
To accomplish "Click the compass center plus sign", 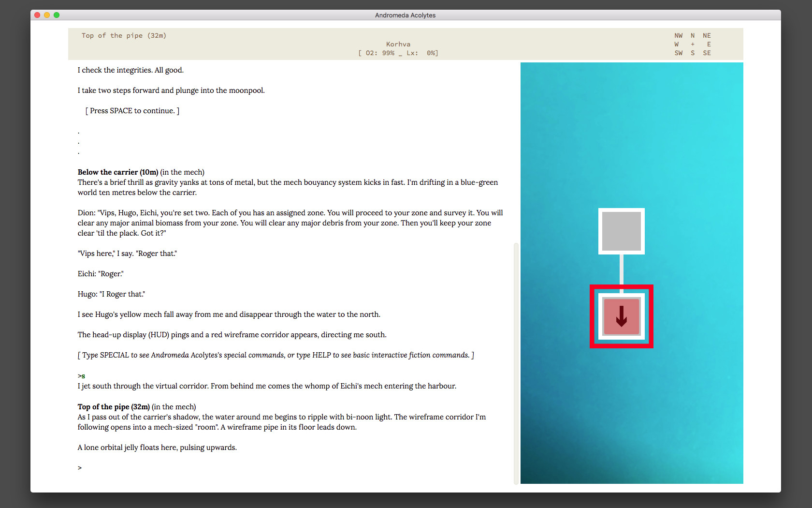I will (693, 45).
